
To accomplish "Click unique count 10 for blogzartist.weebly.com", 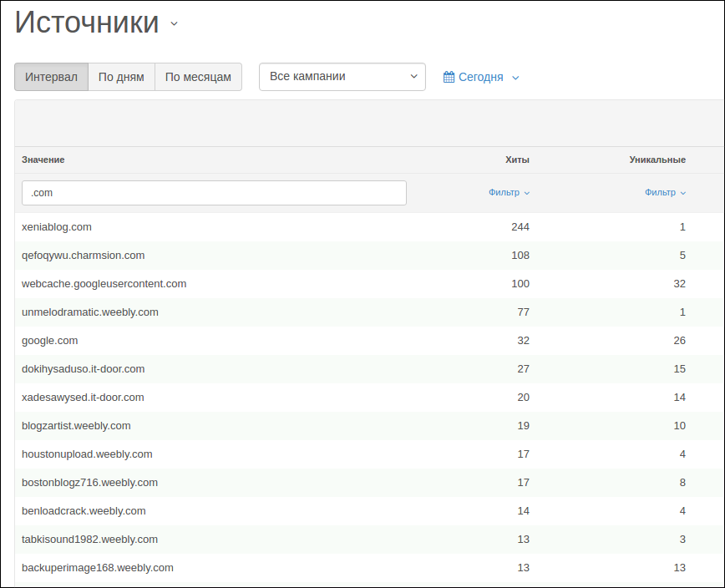I will pyautogui.click(x=679, y=426).
